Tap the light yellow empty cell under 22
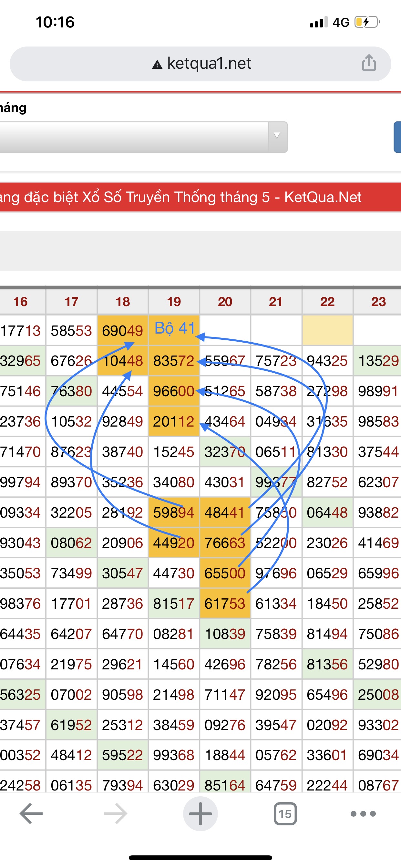 pyautogui.click(x=327, y=330)
